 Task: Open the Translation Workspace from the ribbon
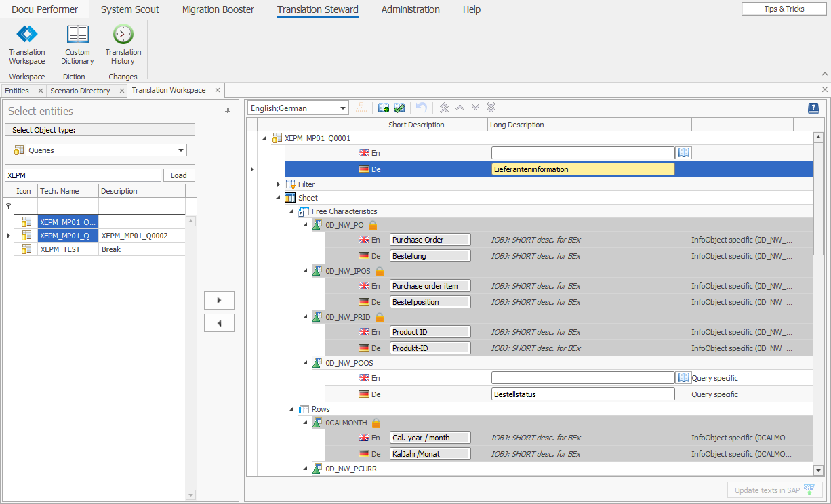[26, 42]
